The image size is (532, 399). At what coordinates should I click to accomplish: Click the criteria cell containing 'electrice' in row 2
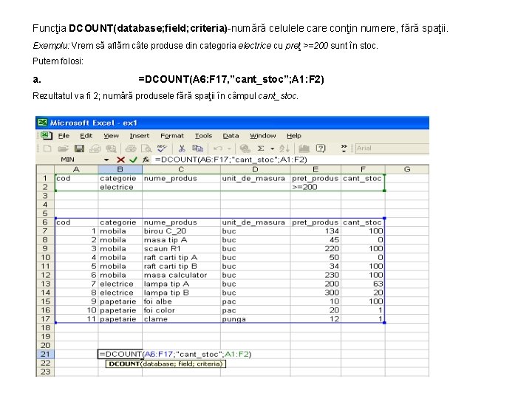(x=120, y=187)
